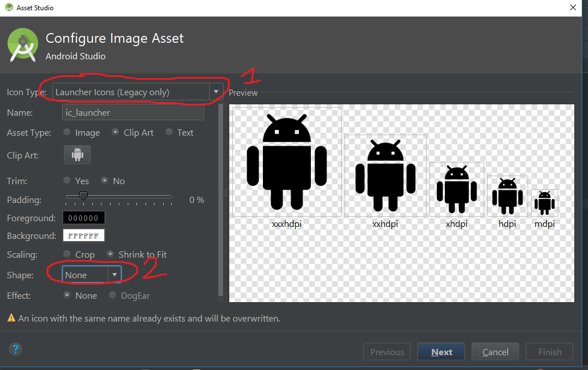Screen dimensions: 588x370
Task: Click the Foreground color swatch
Action: tap(83, 217)
